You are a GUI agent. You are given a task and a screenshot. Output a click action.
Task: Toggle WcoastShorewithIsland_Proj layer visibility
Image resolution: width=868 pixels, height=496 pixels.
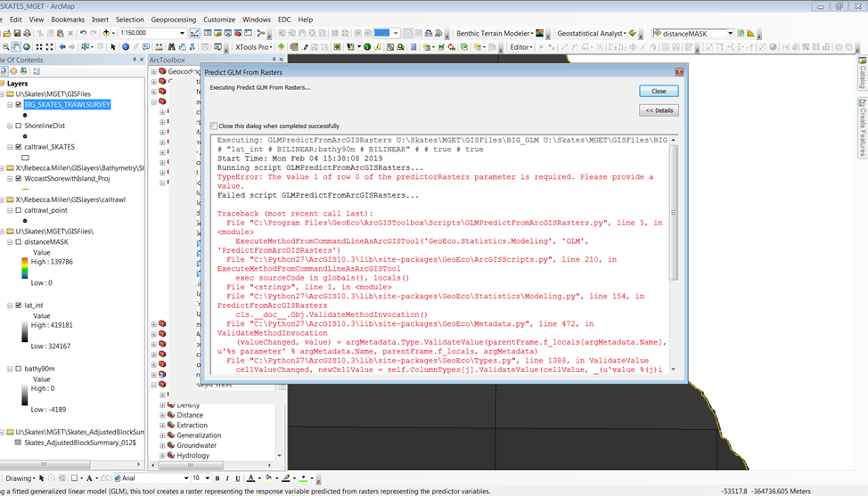[18, 179]
